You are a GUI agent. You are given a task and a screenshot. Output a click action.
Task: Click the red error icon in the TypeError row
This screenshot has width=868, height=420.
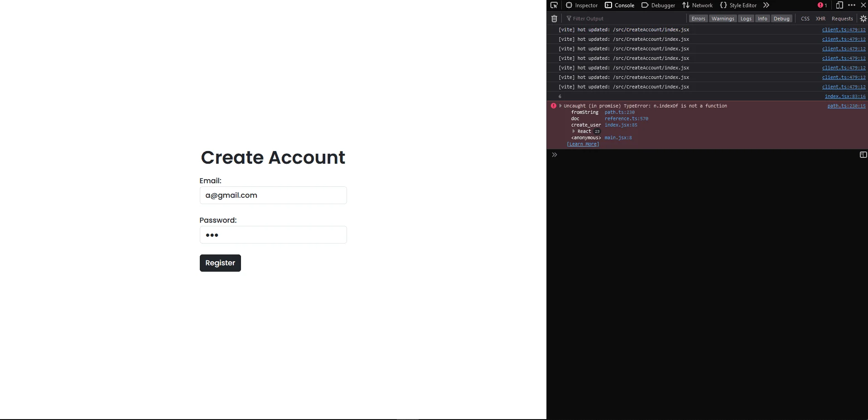[x=553, y=106]
